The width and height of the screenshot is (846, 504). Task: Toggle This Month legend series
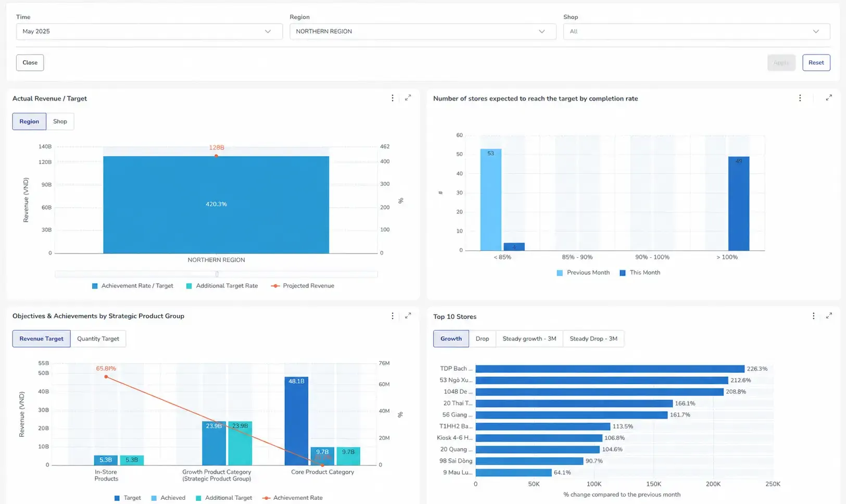[x=639, y=272]
